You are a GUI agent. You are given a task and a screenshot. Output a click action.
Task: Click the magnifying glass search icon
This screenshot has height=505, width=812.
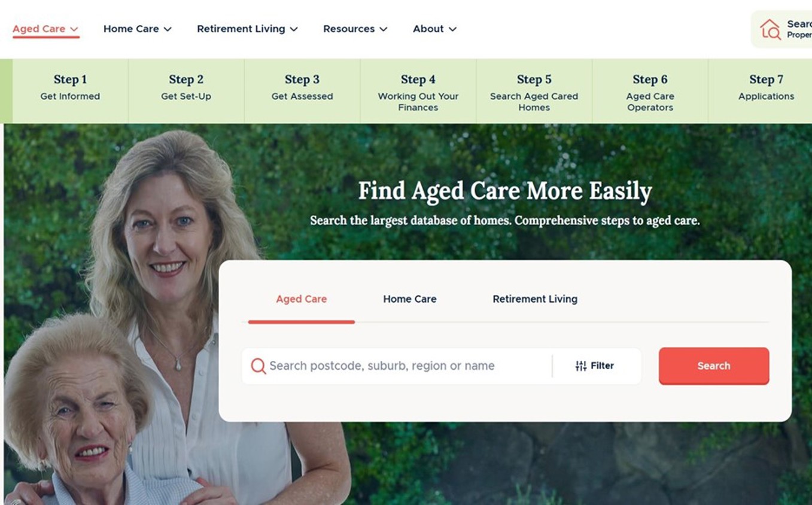pos(258,366)
